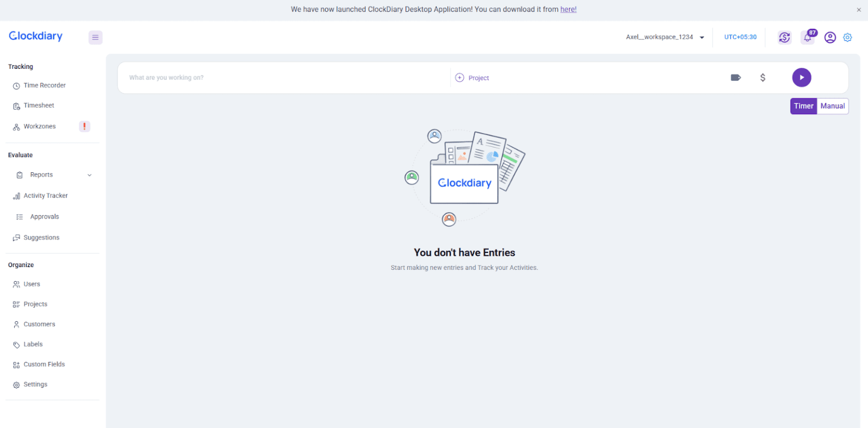Open header Settings gear icon
Screen dimensions: 868x428
point(847,37)
